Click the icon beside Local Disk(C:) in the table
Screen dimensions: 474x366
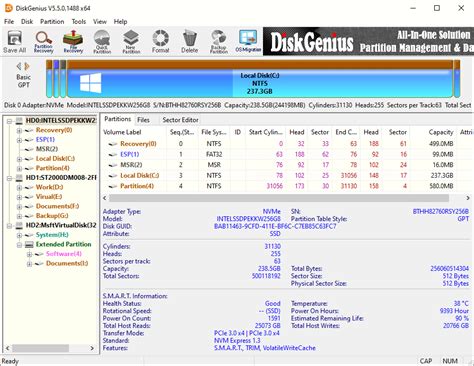click(x=113, y=176)
